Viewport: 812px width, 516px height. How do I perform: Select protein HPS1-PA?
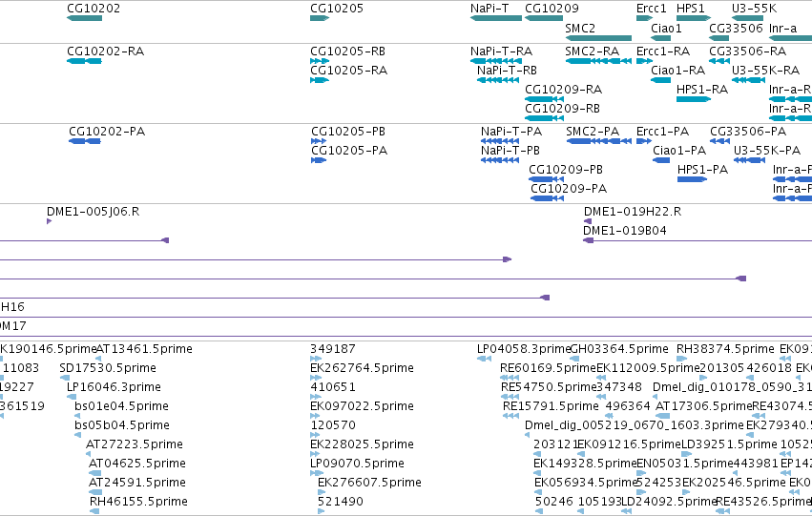click(x=693, y=179)
